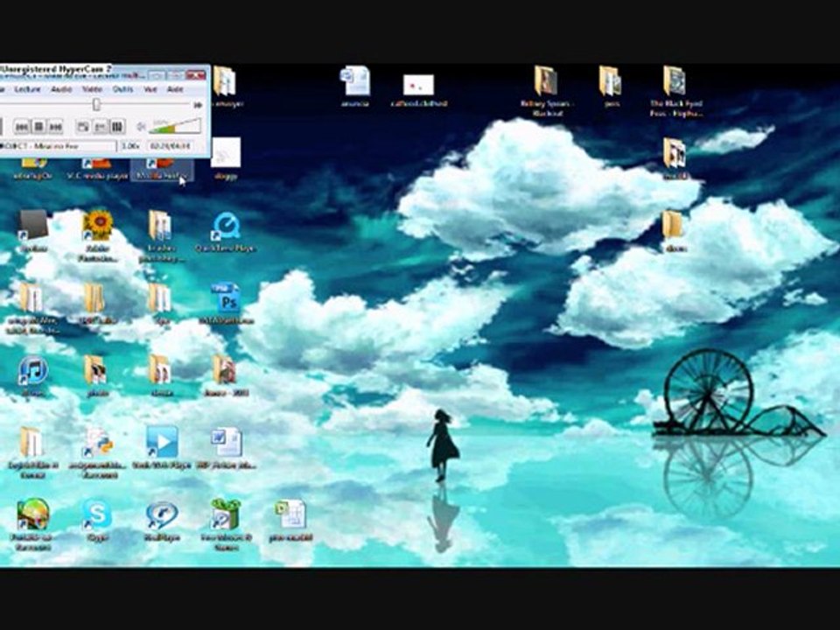The height and width of the screenshot is (630, 840).
Task: Open the Britney Spears Blackout folder
Action: click(546, 82)
